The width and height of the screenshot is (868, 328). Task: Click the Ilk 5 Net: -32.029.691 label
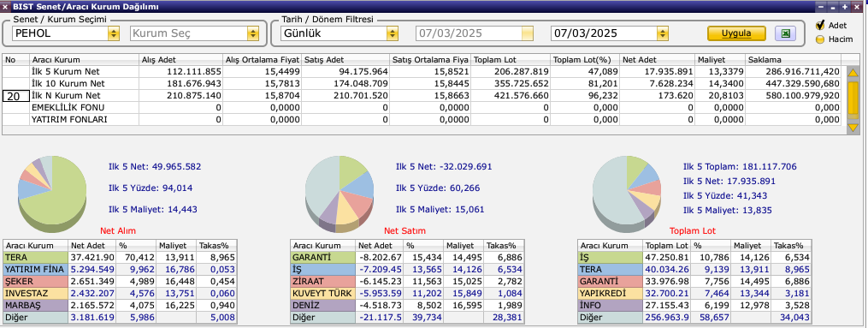pyautogui.click(x=444, y=167)
